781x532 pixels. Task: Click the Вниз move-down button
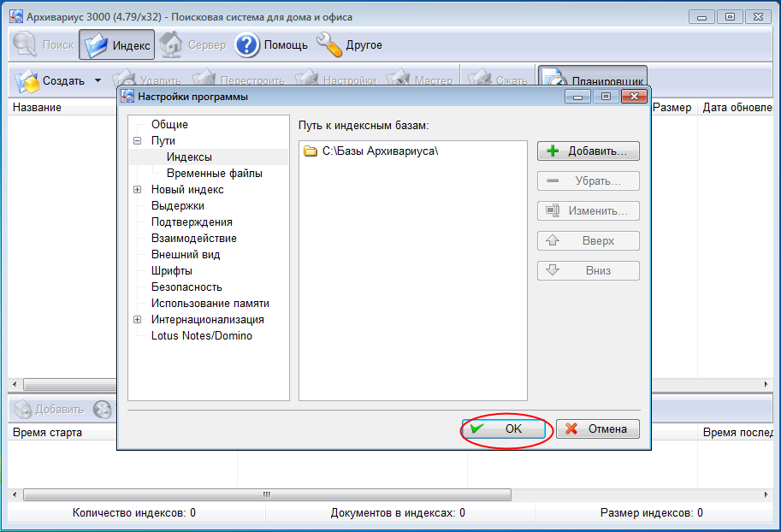pos(589,270)
